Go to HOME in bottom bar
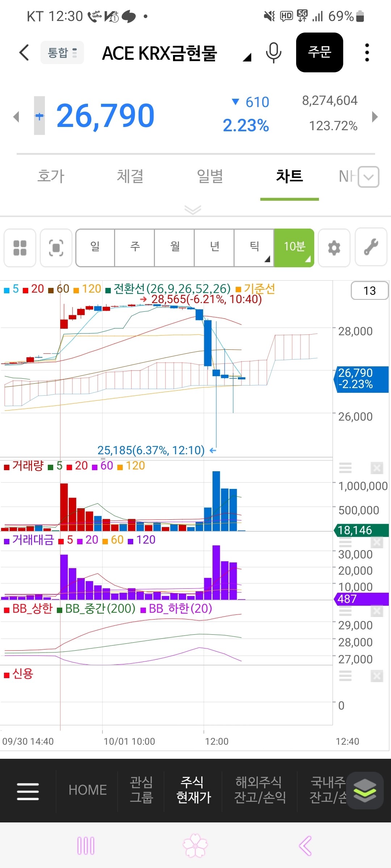Viewport: 391px width, 868px height. [88, 790]
